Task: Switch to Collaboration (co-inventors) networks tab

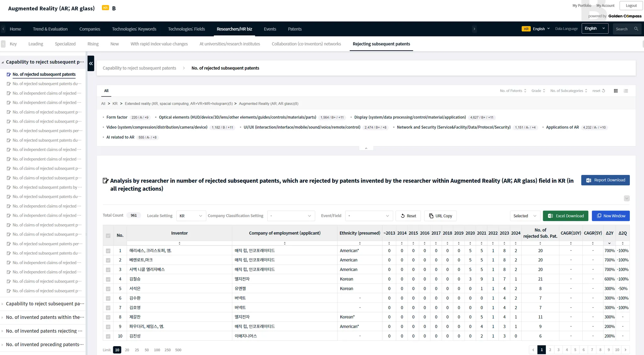Action: coord(306,44)
